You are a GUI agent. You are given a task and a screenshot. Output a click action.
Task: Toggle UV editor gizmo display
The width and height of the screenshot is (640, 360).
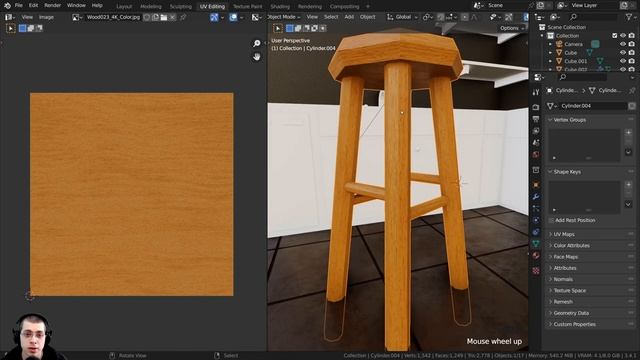[x=214, y=17]
